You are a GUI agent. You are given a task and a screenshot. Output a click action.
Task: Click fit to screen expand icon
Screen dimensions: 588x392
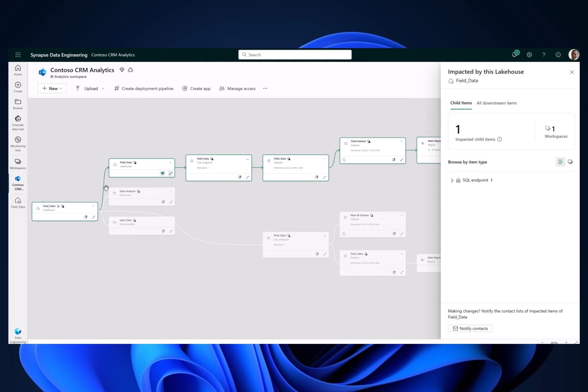576,342
